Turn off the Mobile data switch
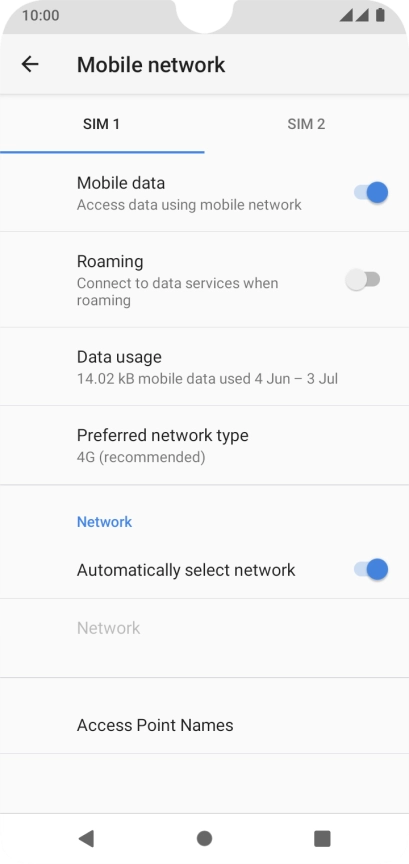409x864 pixels. coord(370,192)
